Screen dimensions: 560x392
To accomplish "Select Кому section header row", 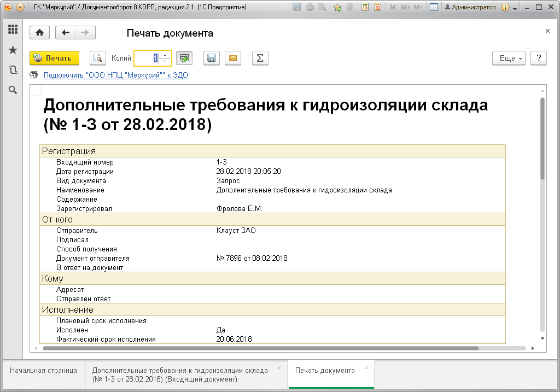I will coord(272,278).
